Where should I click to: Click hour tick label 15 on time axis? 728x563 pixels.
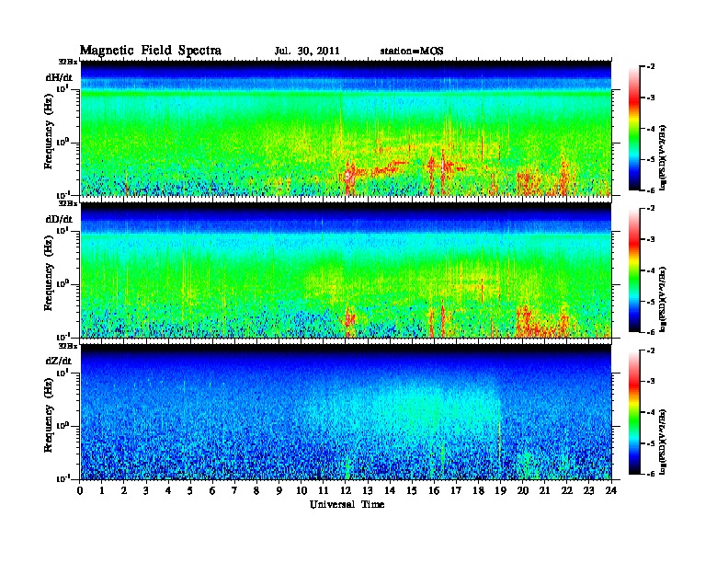412,491
